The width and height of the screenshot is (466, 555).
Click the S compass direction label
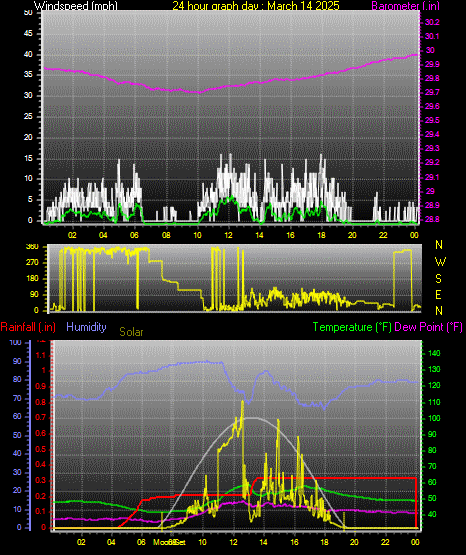438,279
